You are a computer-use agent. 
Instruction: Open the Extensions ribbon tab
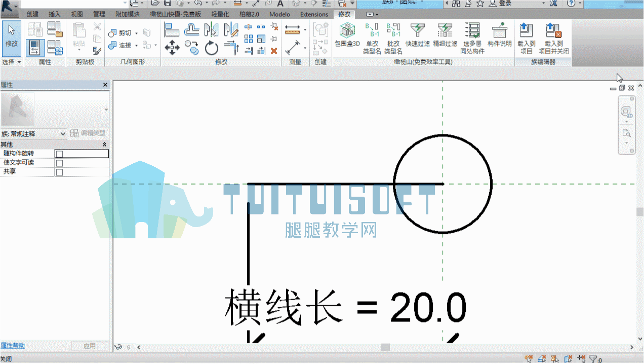(314, 14)
